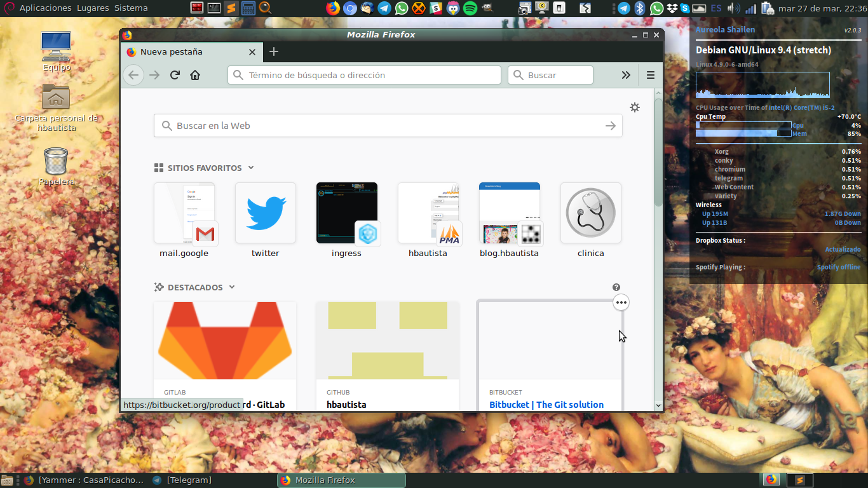Image resolution: width=868 pixels, height=488 pixels.
Task: Open the Bitbucket card options menu
Action: [x=621, y=302]
